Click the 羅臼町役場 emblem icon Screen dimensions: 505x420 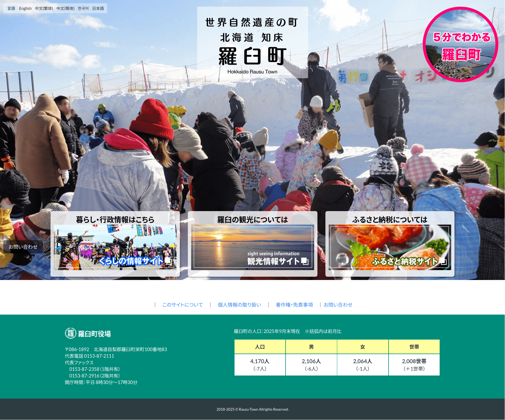pos(71,334)
